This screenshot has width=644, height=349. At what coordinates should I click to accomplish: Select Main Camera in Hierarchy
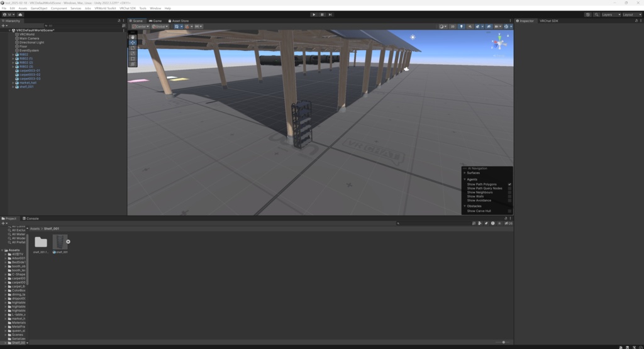click(29, 38)
